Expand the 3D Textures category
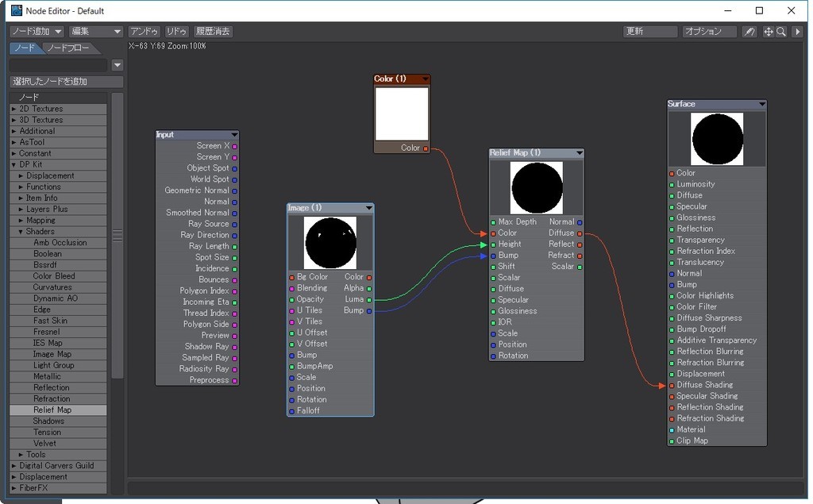The width and height of the screenshot is (813, 504). click(14, 120)
